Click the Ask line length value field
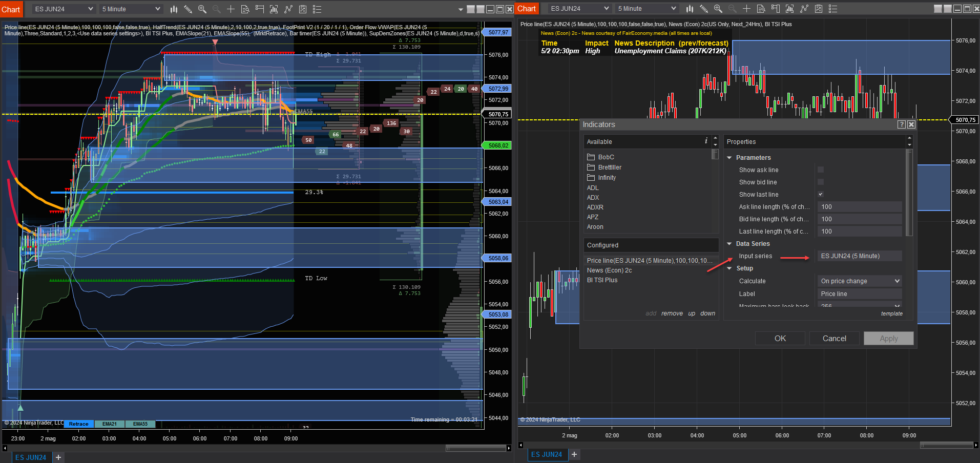980x463 pixels. (x=860, y=207)
